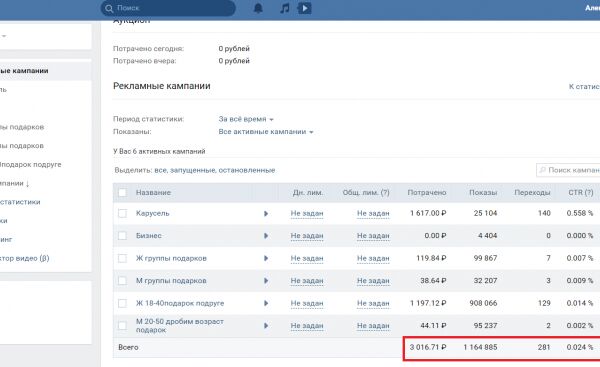The image size is (600, 367).
Task: Sort table by the Потрачено column header
Action: pos(427,192)
